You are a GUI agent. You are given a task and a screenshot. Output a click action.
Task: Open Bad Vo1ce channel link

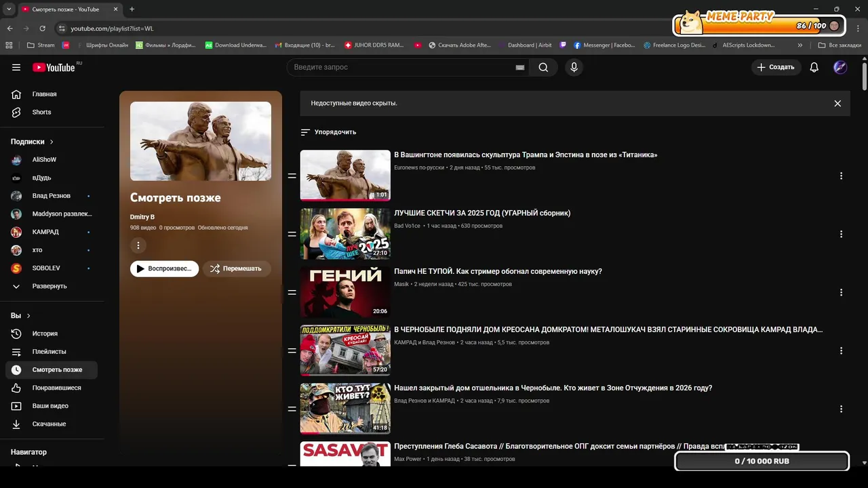pyautogui.click(x=407, y=226)
